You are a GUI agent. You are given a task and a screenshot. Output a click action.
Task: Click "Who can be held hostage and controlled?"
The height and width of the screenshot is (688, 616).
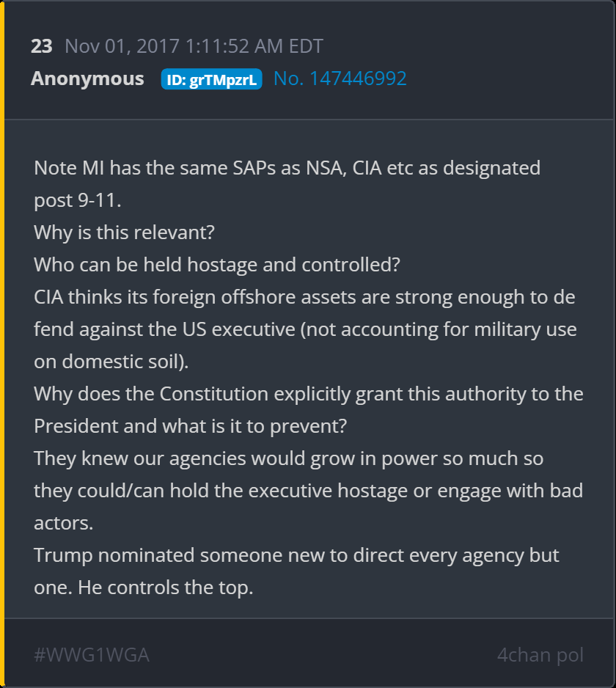pyautogui.click(x=216, y=264)
